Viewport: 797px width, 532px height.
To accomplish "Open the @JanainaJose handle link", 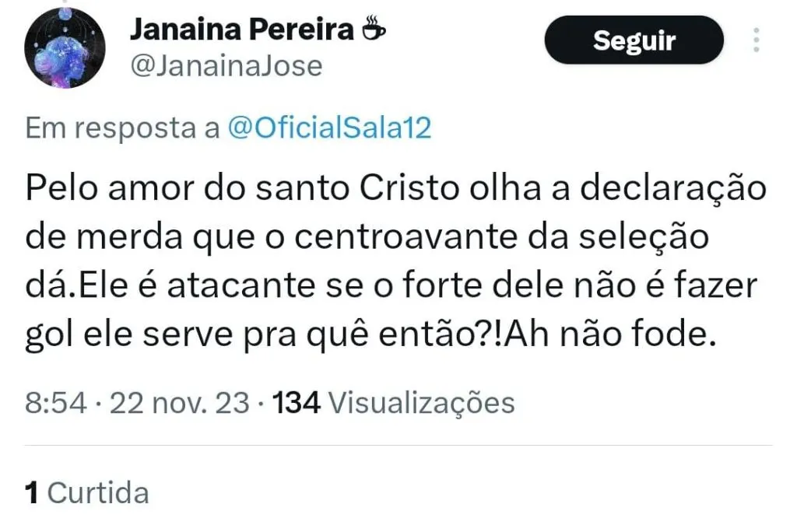I will pos(225,66).
